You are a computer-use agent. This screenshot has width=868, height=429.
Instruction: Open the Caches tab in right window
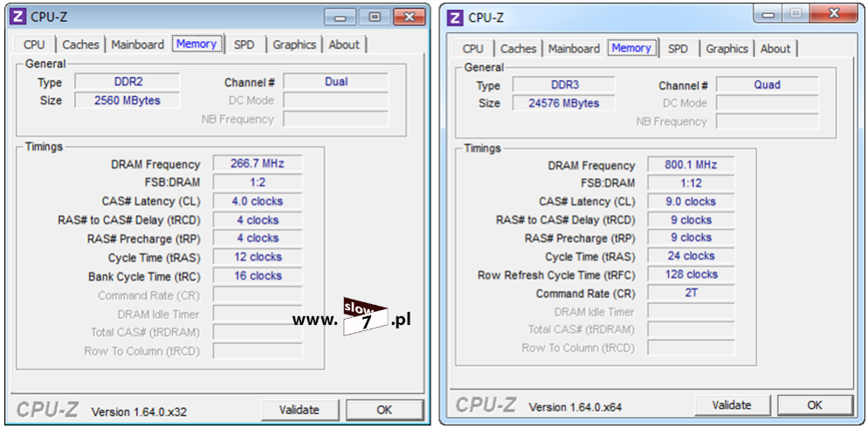click(x=518, y=49)
